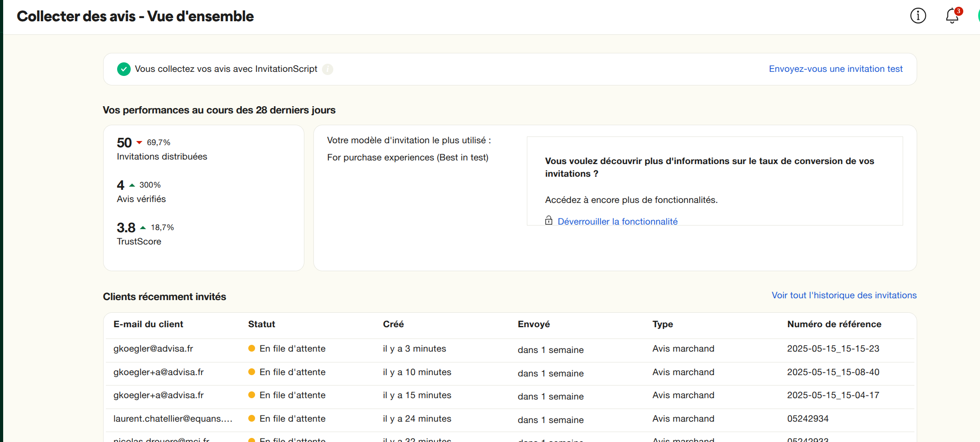This screenshot has width=980, height=442.
Task: Open Déverrouiller la fonctionnalité link
Action: pyautogui.click(x=617, y=221)
